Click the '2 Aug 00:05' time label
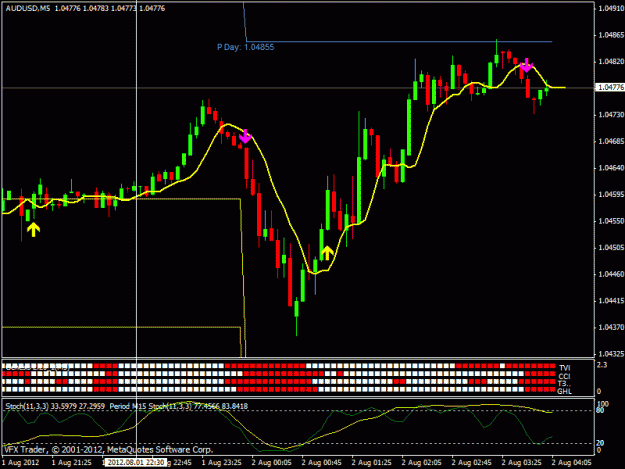 271,463
